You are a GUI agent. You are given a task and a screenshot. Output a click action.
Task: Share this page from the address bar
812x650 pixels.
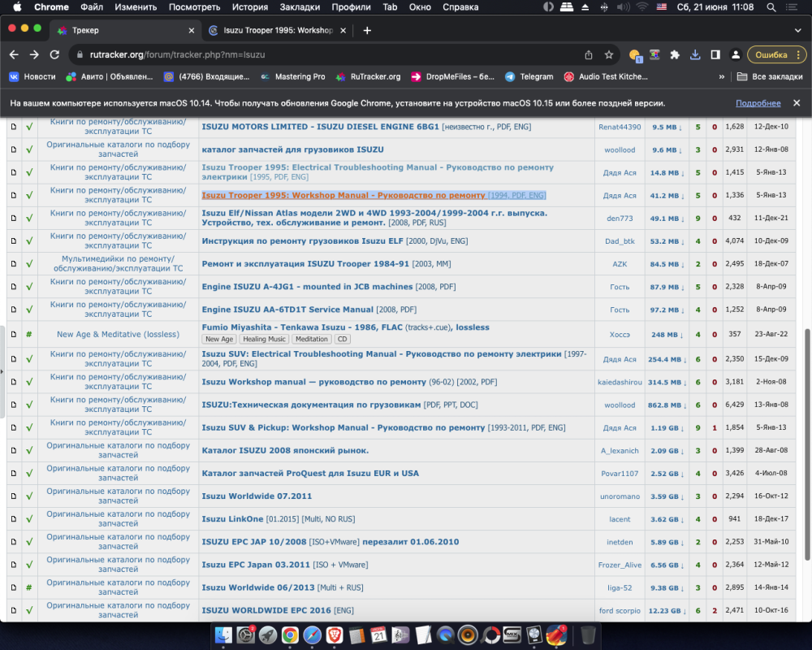(x=588, y=54)
